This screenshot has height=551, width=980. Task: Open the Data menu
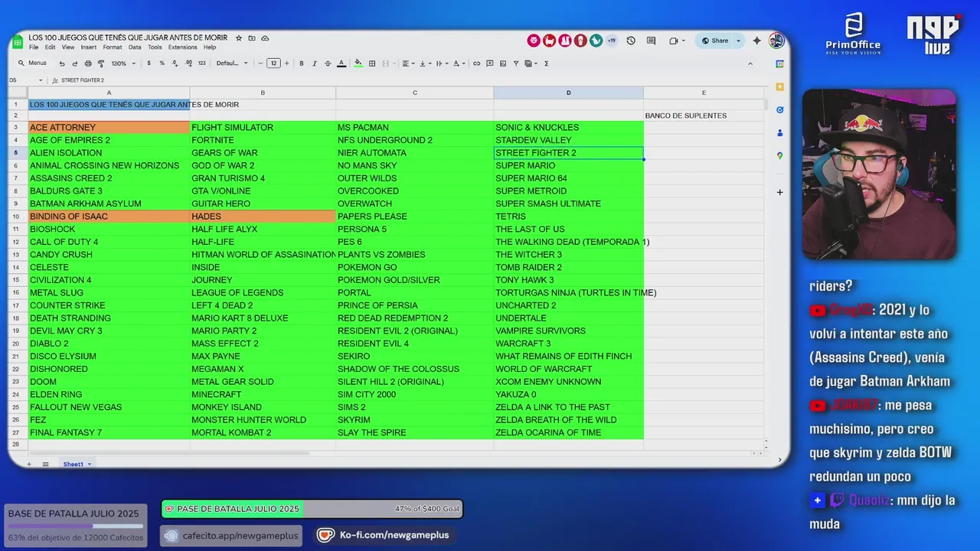click(x=135, y=47)
